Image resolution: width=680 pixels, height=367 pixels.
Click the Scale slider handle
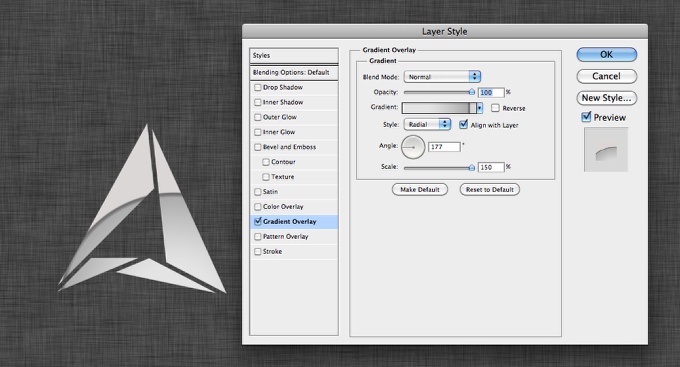pyautogui.click(x=472, y=167)
